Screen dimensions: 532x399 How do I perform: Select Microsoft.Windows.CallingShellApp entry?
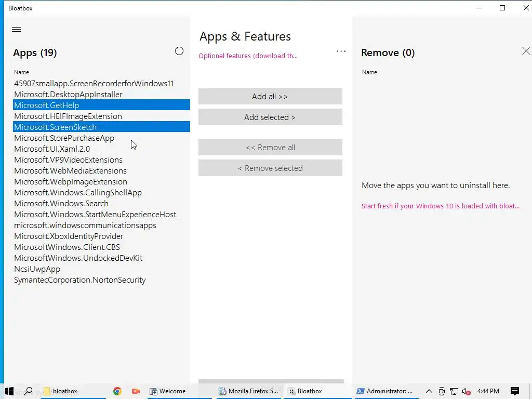click(x=101, y=192)
